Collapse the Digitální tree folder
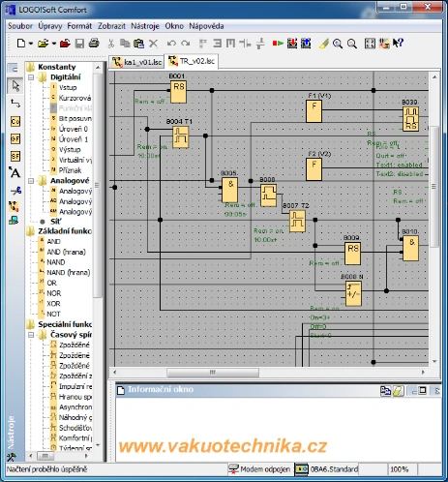The width and height of the screenshot is (448, 482). (31, 77)
